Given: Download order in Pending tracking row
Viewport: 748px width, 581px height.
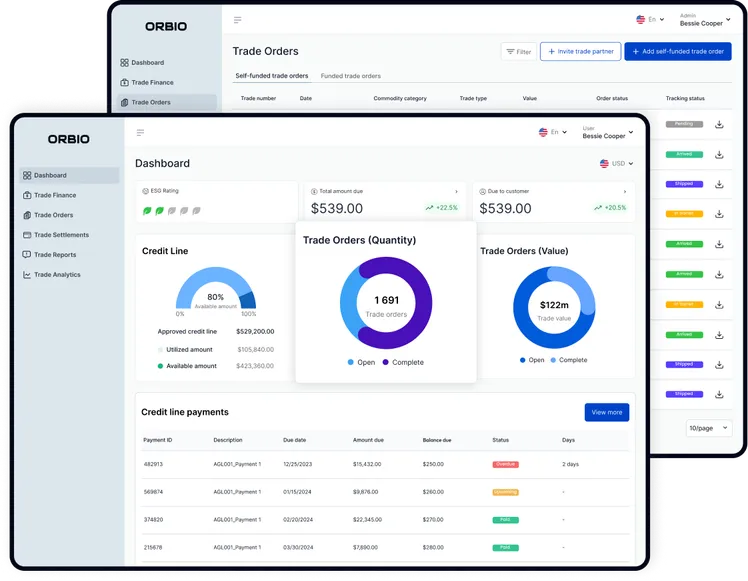Looking at the screenshot, I should (719, 124).
